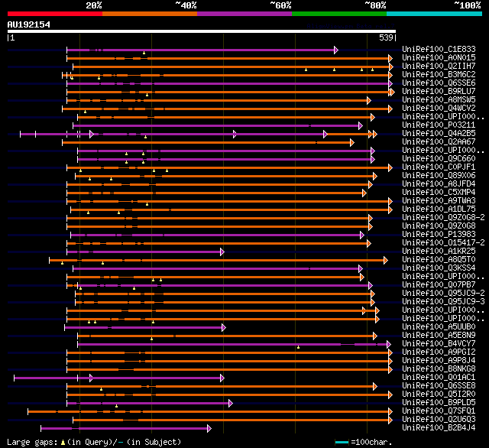This screenshot has width=489, height=448.
Task: Click the purple alignment bar of UniRef100_B2B4J4
Action: [x=125, y=429]
